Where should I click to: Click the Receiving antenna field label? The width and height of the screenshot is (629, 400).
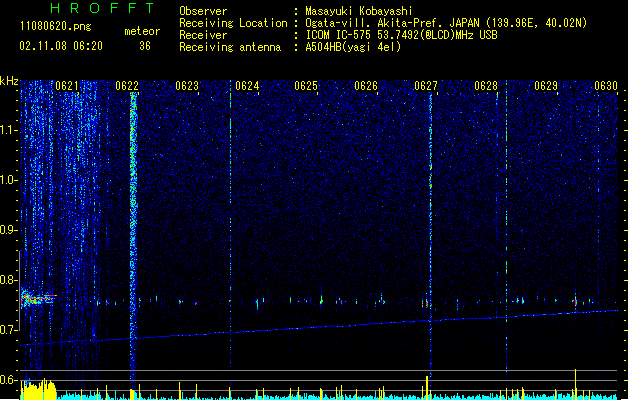pyautogui.click(x=230, y=47)
